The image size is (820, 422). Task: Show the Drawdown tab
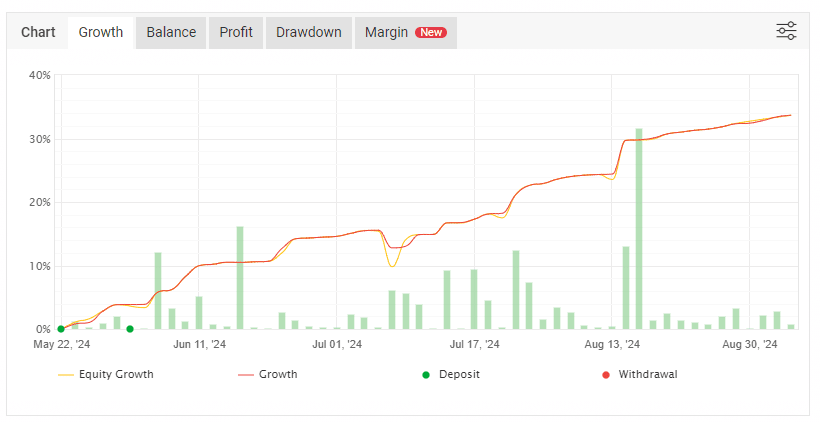coord(309,32)
